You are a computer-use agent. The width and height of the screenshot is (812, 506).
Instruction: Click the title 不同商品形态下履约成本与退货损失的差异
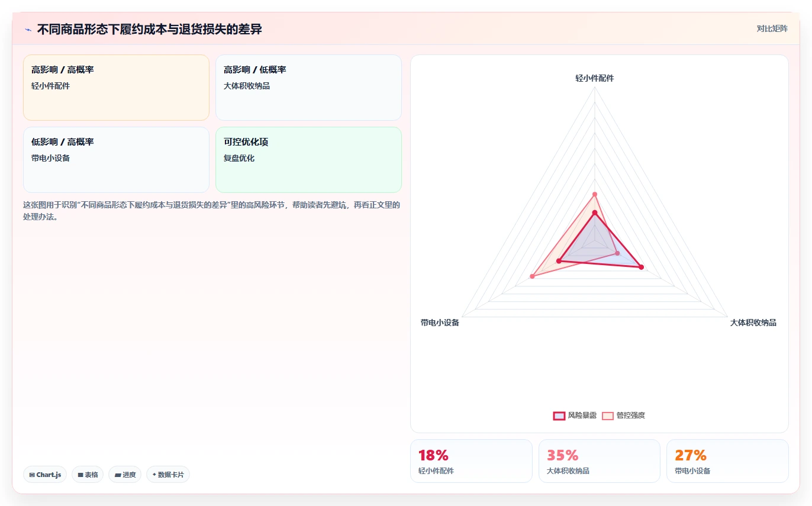click(149, 29)
